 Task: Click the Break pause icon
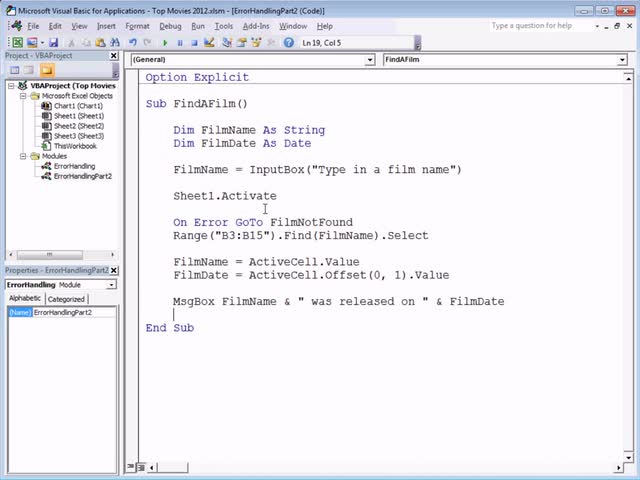(180, 42)
